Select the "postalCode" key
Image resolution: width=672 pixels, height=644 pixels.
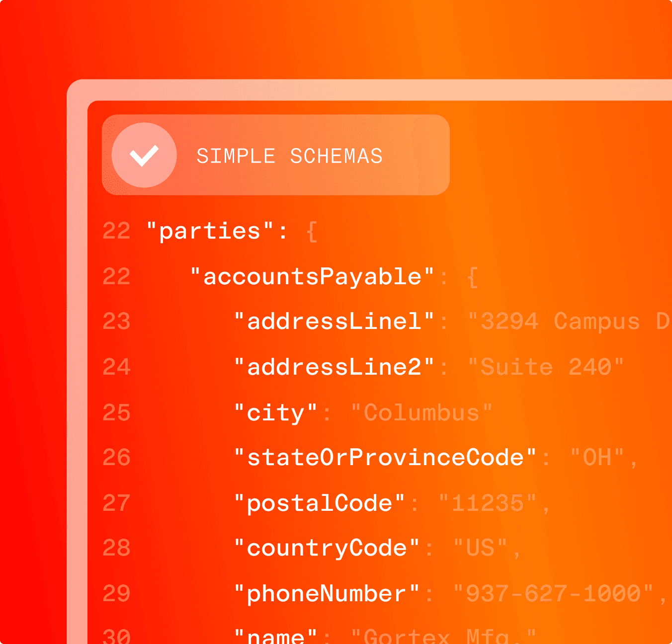point(319,502)
